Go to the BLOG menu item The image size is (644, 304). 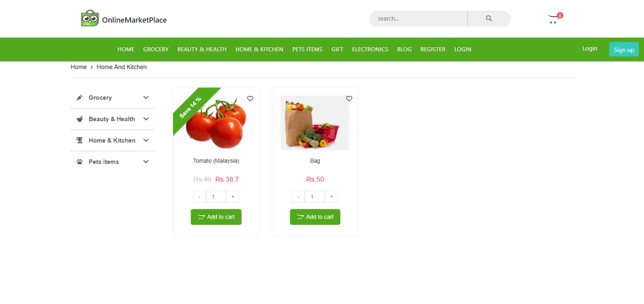(404, 49)
